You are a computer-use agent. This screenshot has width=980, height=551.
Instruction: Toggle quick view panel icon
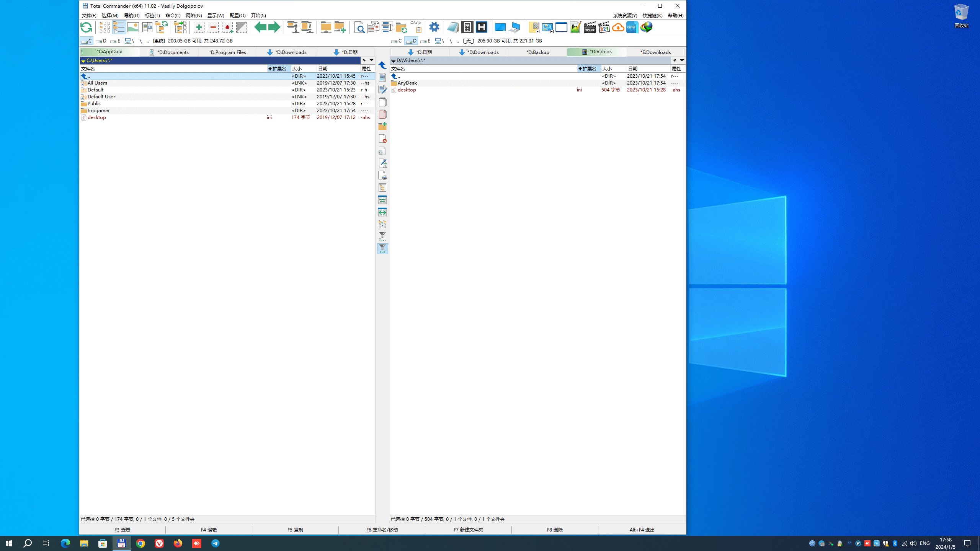147,27
